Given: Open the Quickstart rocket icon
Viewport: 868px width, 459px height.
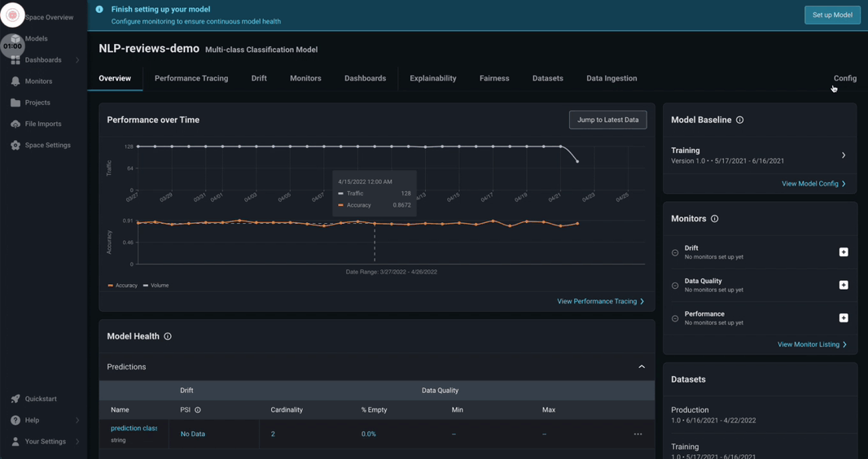Looking at the screenshot, I should 15,399.
